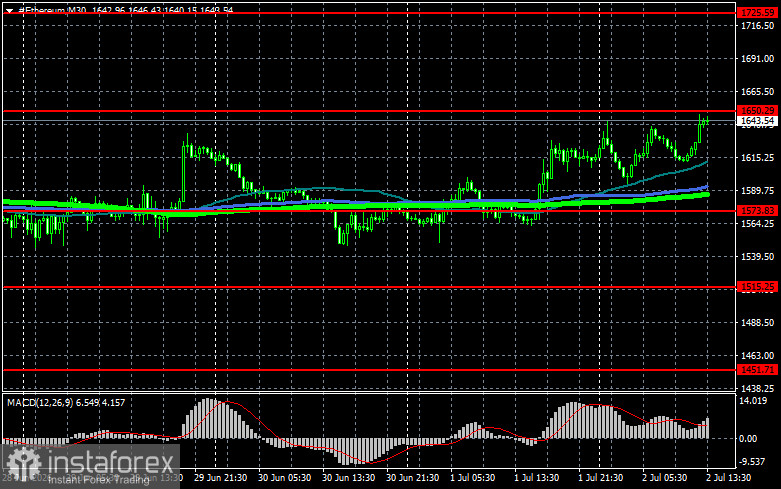Click the -9.537 MACD scale value

[752, 462]
